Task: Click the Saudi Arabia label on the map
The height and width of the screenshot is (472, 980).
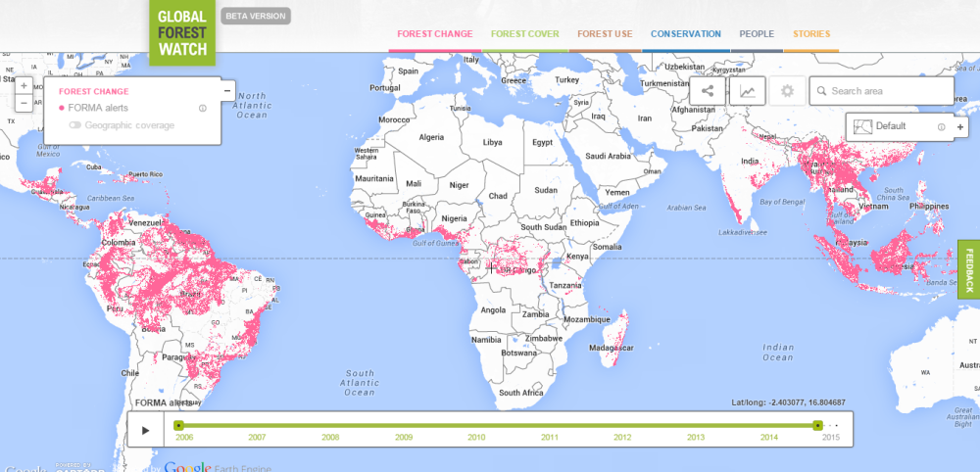Action: tap(609, 156)
